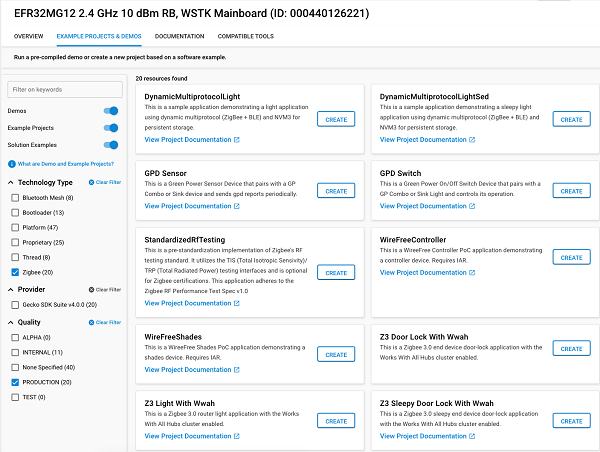Disable the Solution Examples switch
600x452 pixels.
pyautogui.click(x=111, y=145)
